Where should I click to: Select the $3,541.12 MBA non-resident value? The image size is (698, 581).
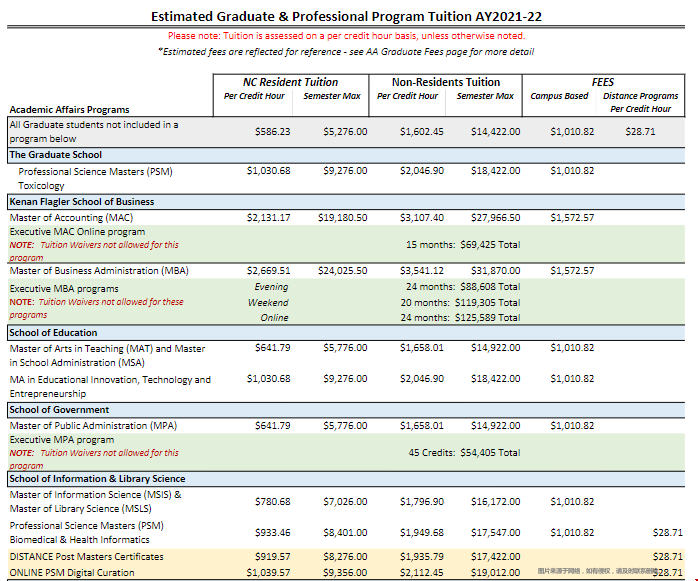coord(422,271)
